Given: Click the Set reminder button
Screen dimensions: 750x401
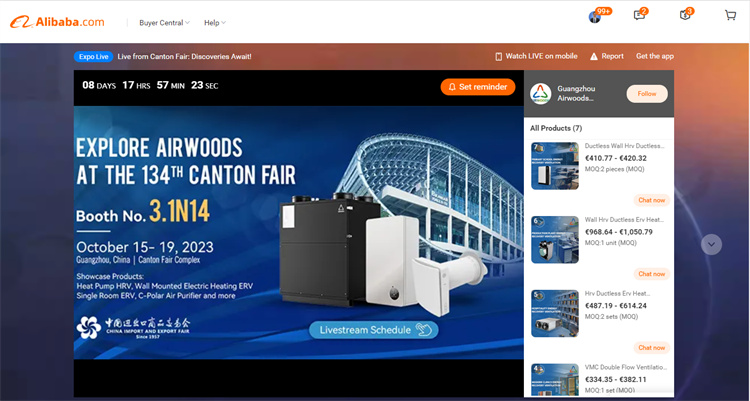Looking at the screenshot, I should point(477,87).
